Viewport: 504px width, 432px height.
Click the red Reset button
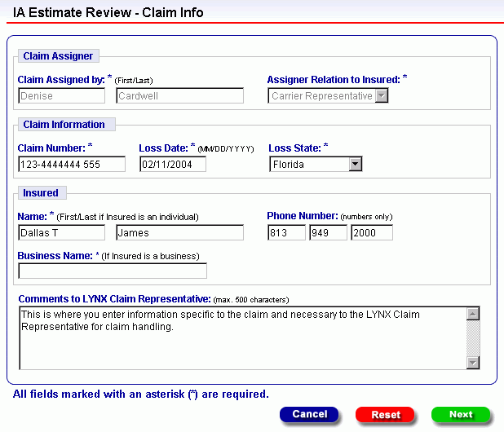coord(385,415)
